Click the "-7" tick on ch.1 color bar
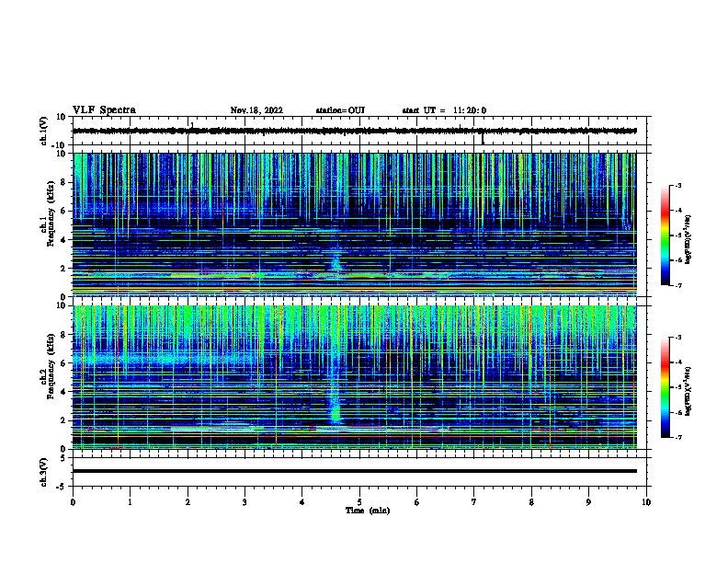 click(x=678, y=285)
